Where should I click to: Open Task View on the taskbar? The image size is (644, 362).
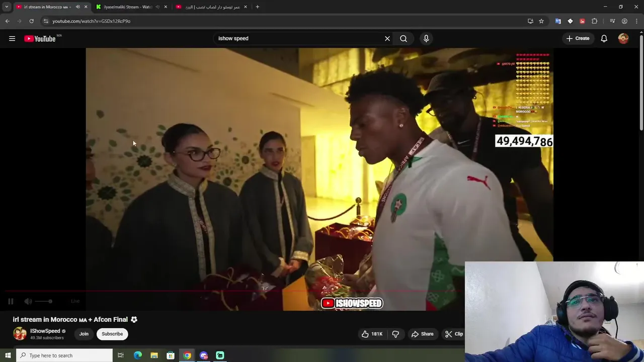point(121,355)
